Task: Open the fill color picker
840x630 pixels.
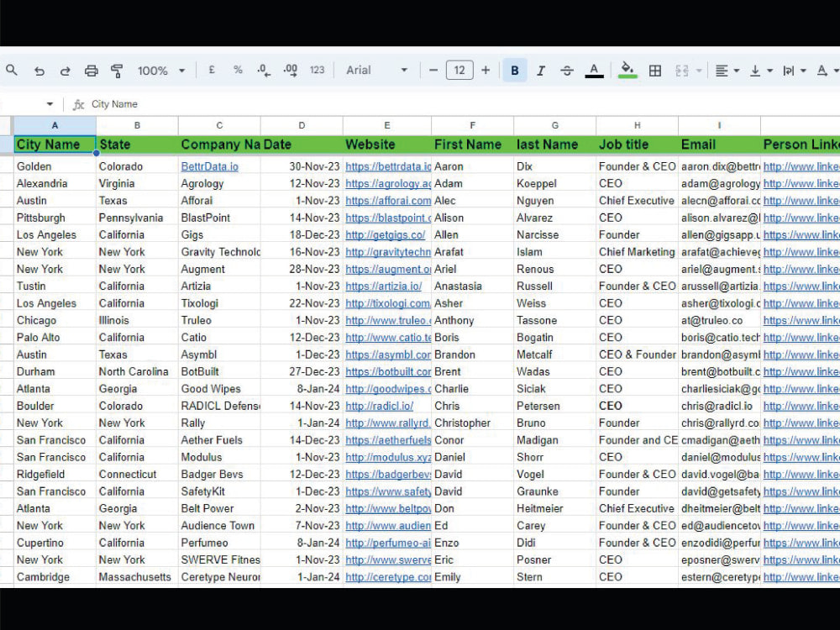Action: (x=627, y=71)
